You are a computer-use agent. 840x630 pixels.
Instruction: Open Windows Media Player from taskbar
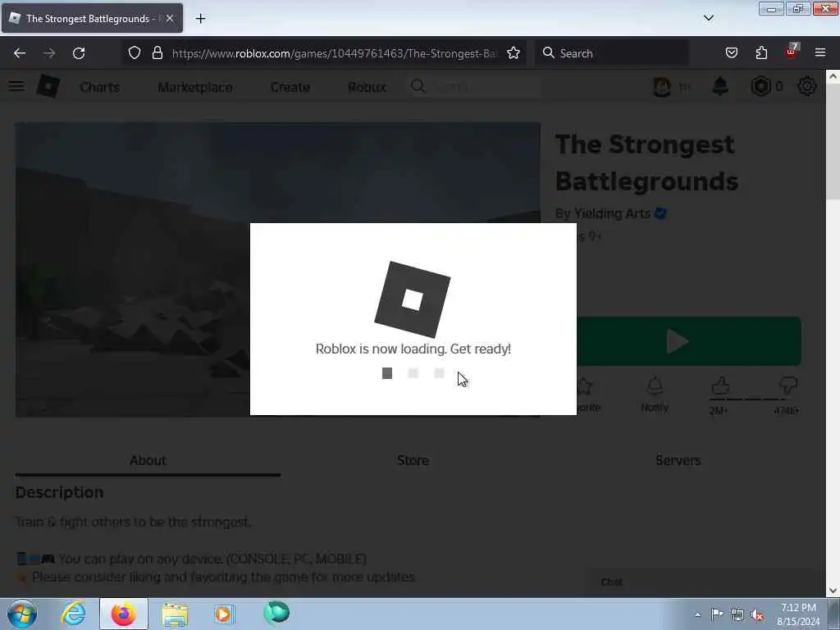coord(225,614)
